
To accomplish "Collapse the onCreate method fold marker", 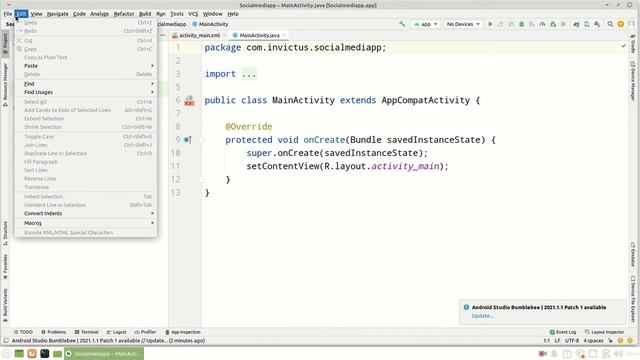I will coord(201,140).
